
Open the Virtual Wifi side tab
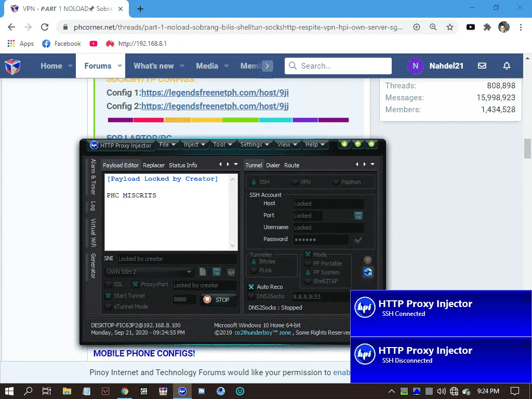tap(94, 233)
